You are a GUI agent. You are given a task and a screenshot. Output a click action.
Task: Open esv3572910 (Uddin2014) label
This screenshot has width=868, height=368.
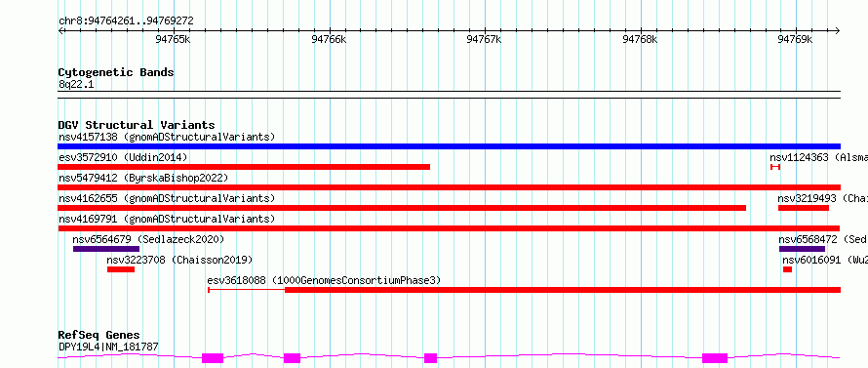(x=123, y=157)
